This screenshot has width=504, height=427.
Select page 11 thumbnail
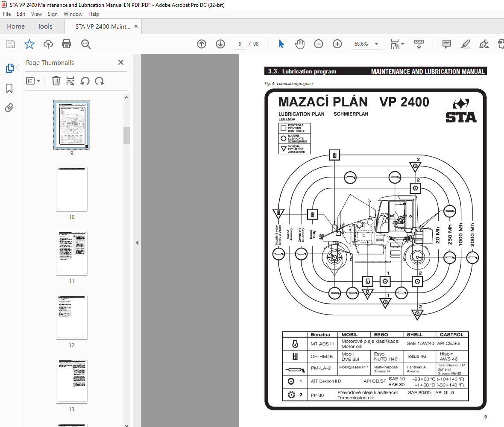point(72,253)
